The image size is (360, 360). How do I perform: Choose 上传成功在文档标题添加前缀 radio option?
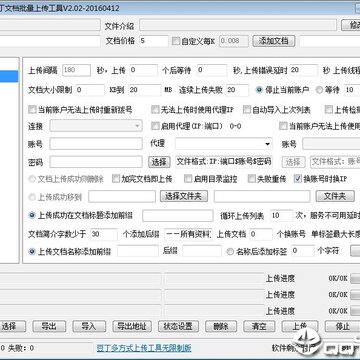[32, 215]
